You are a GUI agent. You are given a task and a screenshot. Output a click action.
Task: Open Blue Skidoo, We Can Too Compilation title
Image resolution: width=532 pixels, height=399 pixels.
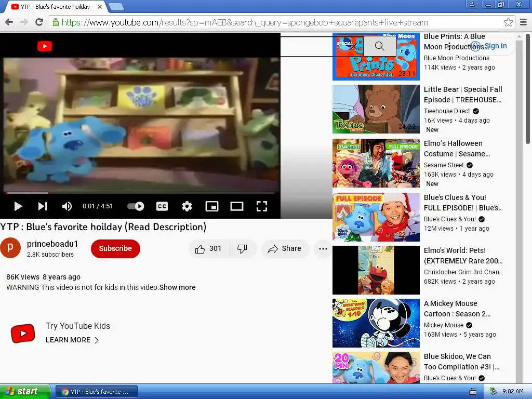461,362
